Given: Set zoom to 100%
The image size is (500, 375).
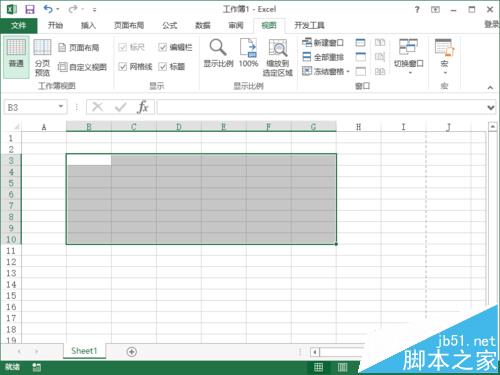Looking at the screenshot, I should [x=248, y=53].
